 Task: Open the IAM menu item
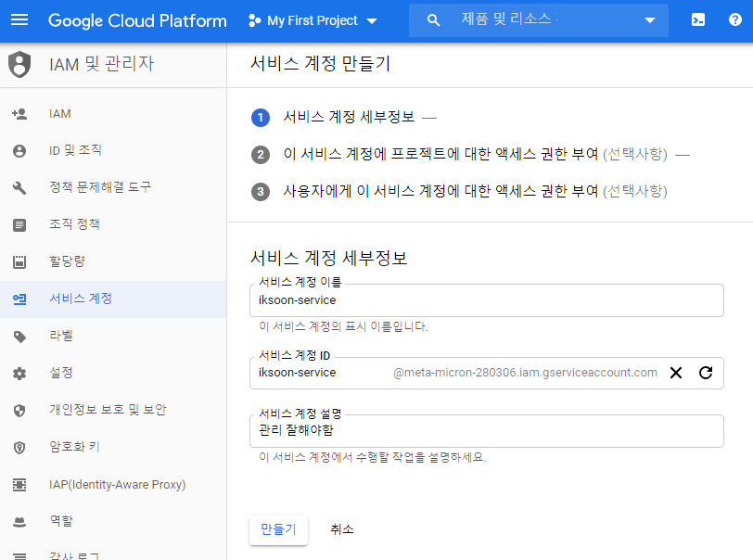113,114
